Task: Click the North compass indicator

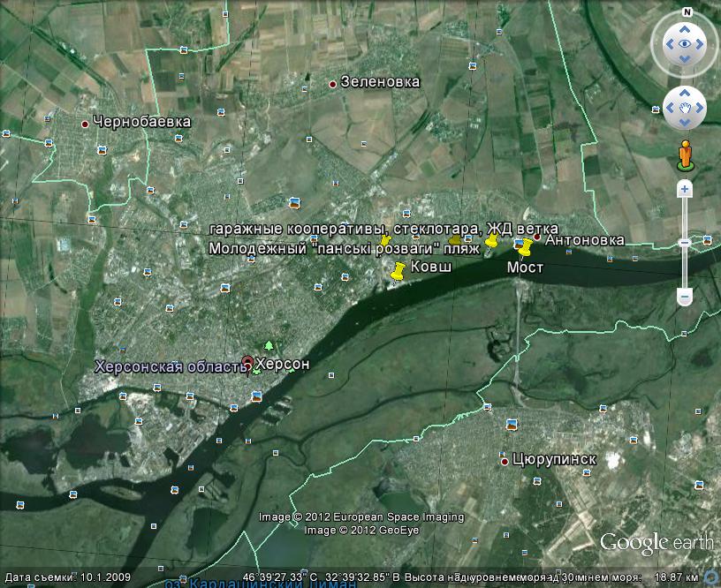Action: [686, 12]
